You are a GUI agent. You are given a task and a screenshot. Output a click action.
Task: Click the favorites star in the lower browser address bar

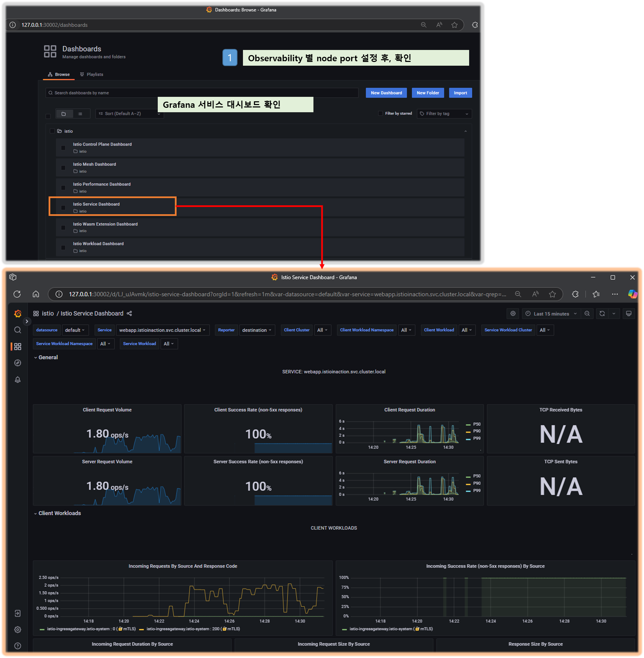[x=553, y=294]
